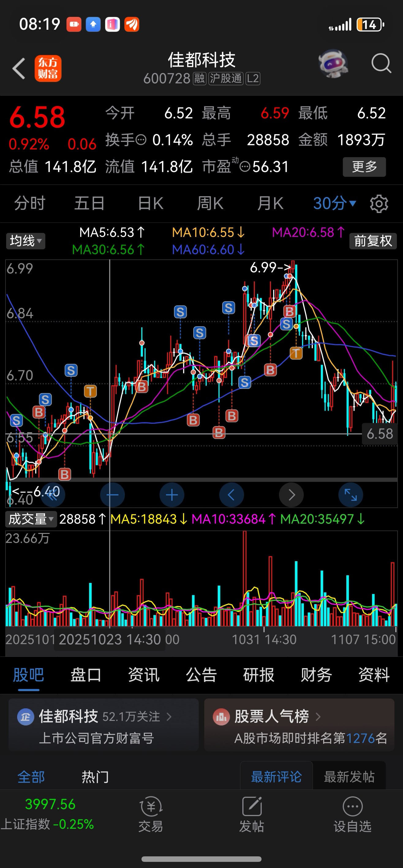Expand 佳都科技 52.1万关注 chevron
This screenshot has height=868, width=403.
(x=169, y=717)
